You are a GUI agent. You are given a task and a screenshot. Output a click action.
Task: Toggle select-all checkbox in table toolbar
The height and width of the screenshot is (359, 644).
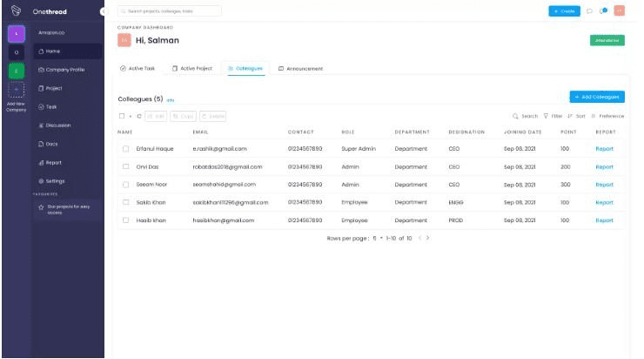122,116
